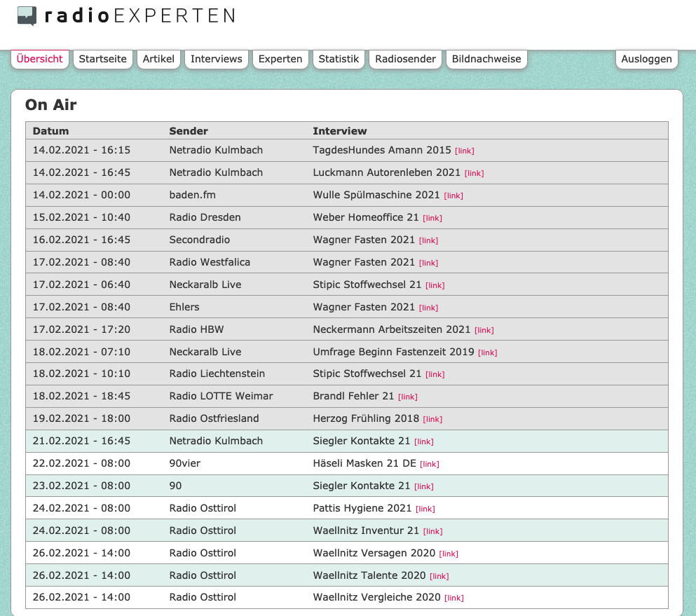Open Siegler Kontakte link in 21.02.2021 row

pos(424,442)
